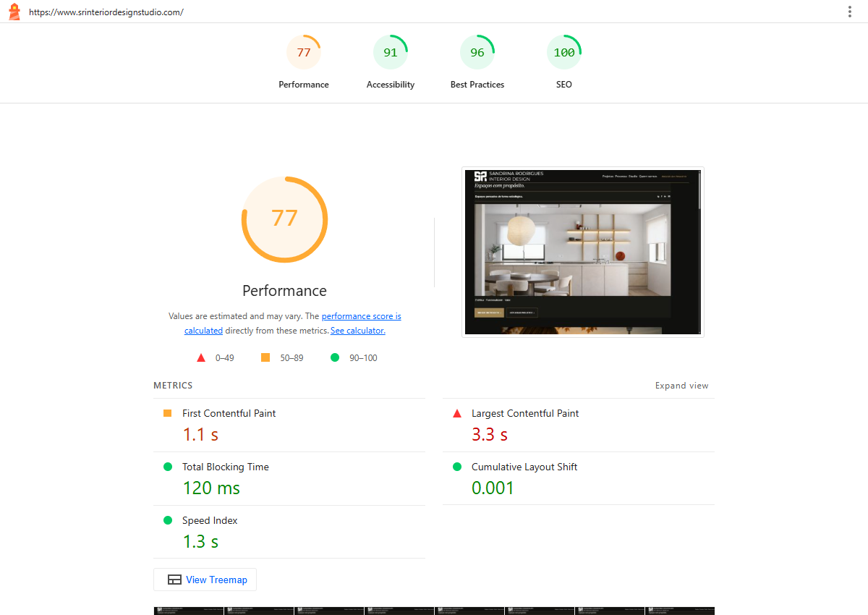This screenshot has width=868, height=615.
Task: Open the three-dot tools menu
Action: [850, 12]
